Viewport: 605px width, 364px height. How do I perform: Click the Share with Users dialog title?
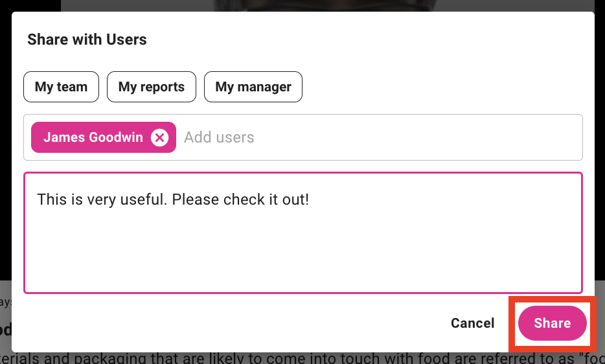[x=87, y=40]
